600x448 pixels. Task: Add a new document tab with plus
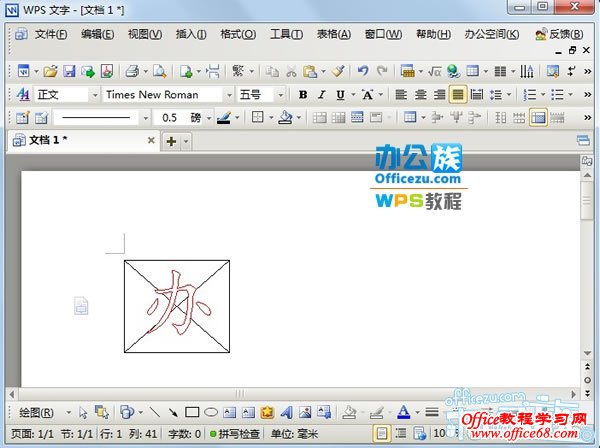[171, 142]
